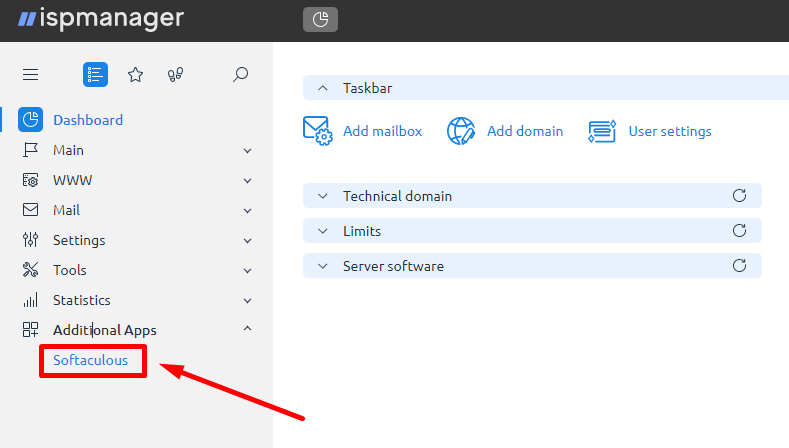Click the Statistics bar chart icon
The height and width of the screenshot is (448, 789).
(x=30, y=300)
